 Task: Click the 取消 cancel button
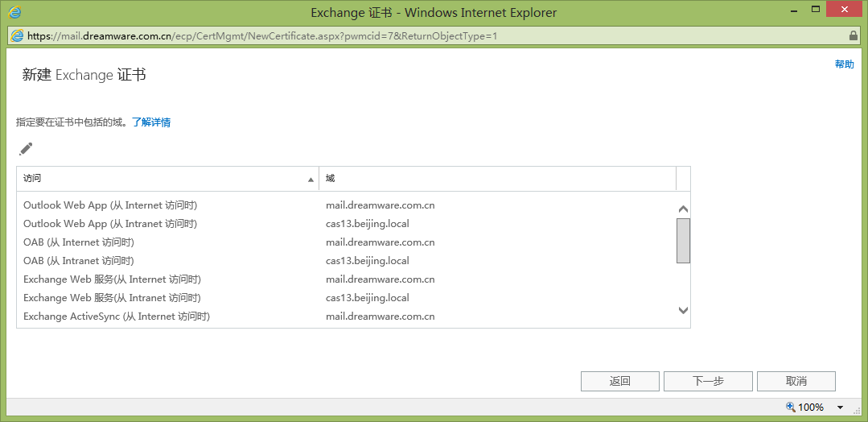tap(796, 382)
